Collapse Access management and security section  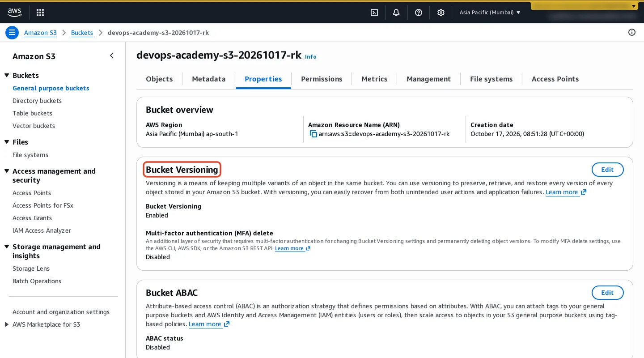7,171
